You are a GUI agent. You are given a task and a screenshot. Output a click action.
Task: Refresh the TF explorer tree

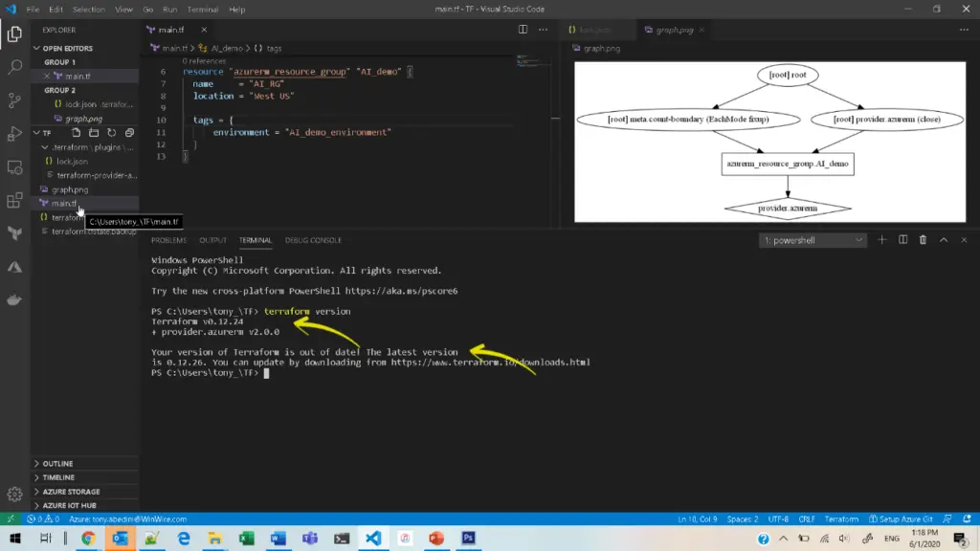coord(111,132)
